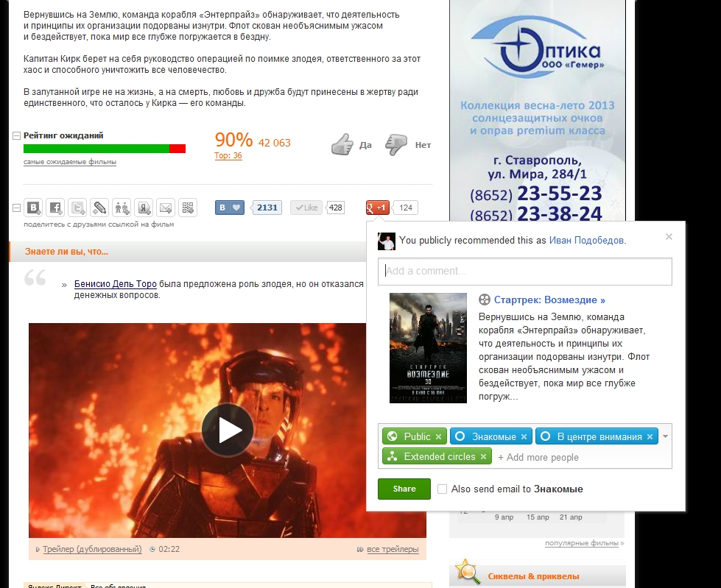This screenshot has width=721, height=588.
Task: Play the trailer video
Action: 228,430
